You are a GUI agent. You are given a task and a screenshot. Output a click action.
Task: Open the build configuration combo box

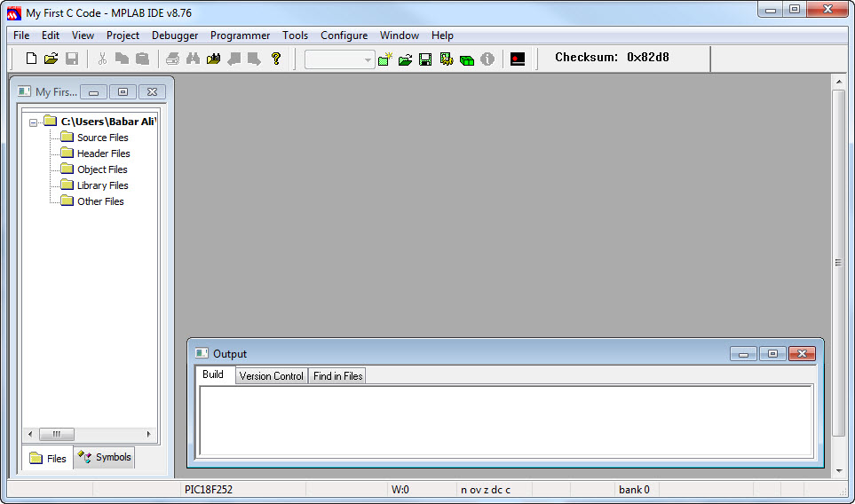click(x=340, y=59)
